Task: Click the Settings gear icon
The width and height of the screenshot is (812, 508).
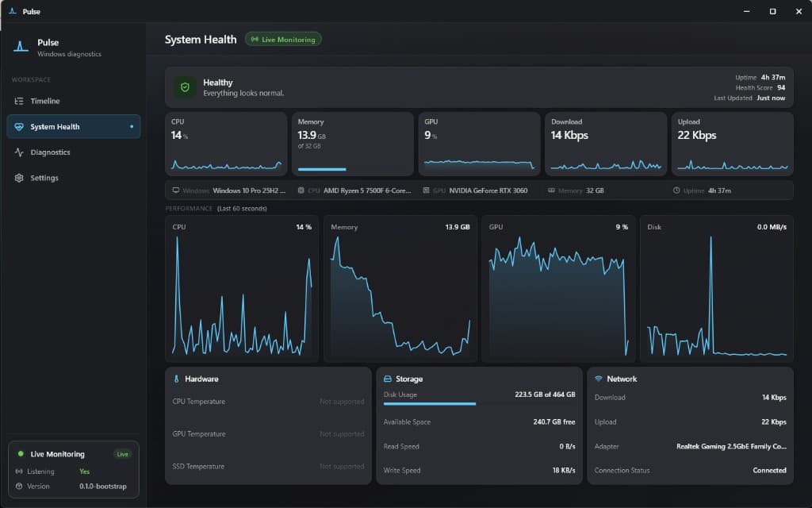Action: (19, 178)
